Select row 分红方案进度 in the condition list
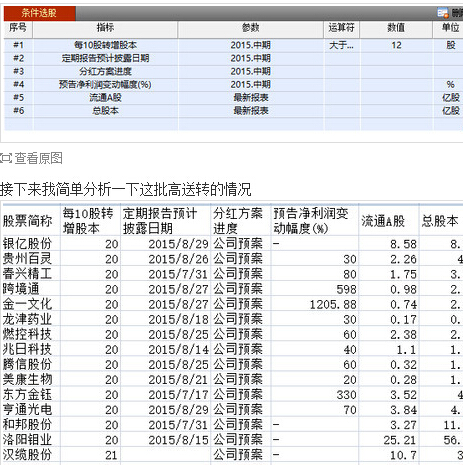The height and width of the screenshot is (465, 463). pos(233,71)
